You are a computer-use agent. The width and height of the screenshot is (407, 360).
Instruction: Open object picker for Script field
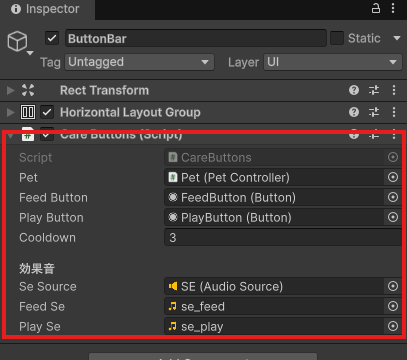click(393, 157)
